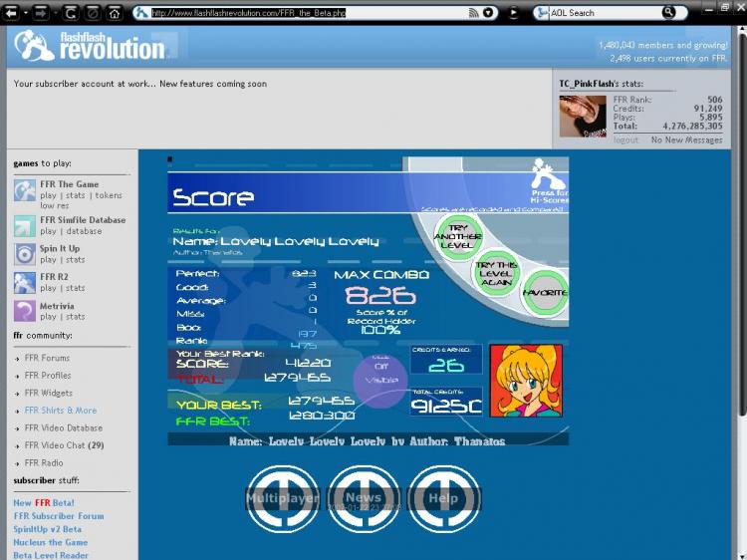747x560 pixels.
Task: Open FFR Profiles link
Action: coord(48,376)
